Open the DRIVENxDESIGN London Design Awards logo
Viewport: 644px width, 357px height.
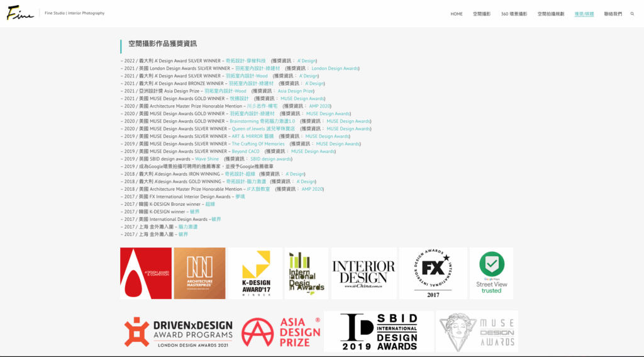(178, 332)
